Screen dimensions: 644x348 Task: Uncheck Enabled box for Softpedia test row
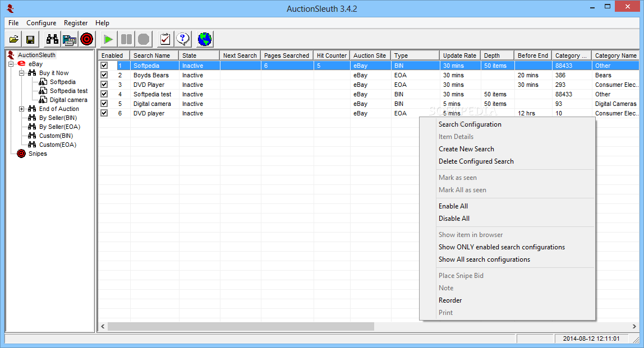[x=104, y=94]
